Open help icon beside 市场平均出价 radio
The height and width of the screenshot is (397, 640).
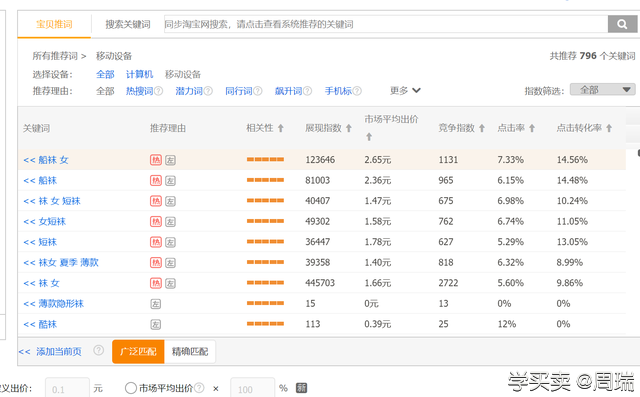[199, 387]
